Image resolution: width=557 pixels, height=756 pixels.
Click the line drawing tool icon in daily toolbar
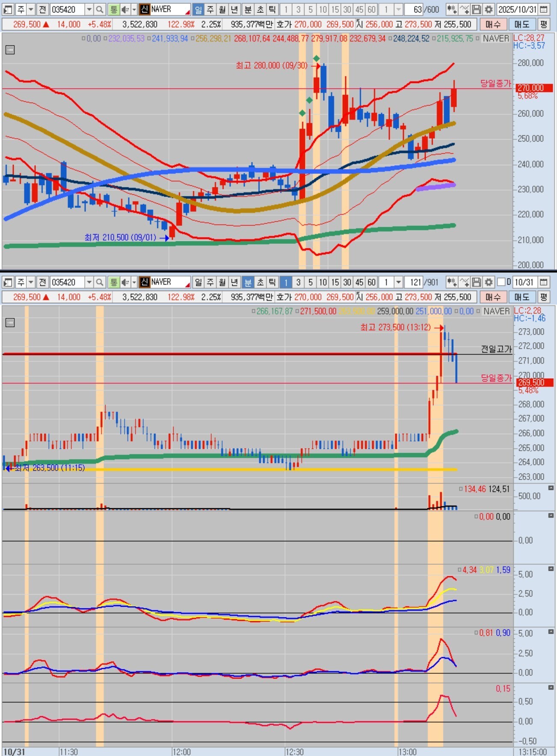(464, 9)
